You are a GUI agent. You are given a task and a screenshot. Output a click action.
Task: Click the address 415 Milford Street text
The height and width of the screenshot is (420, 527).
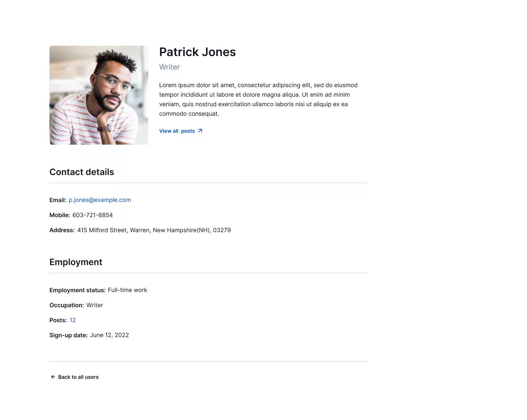[x=154, y=230]
